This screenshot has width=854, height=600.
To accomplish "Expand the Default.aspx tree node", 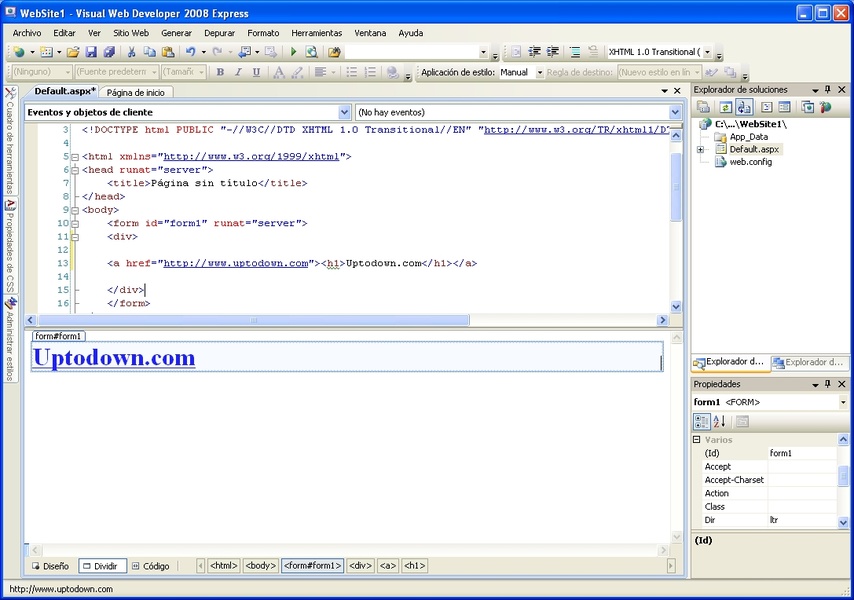I will tap(700, 150).
